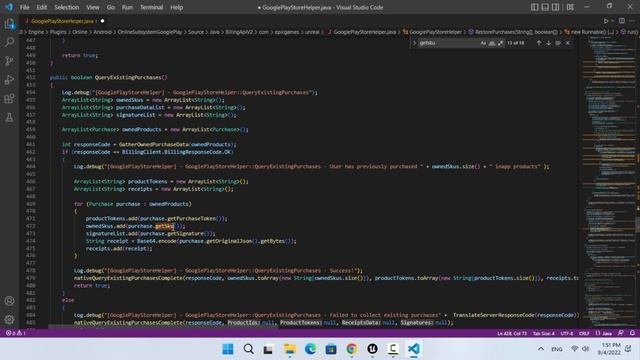Open editor More Actions ellipsis

(632, 21)
